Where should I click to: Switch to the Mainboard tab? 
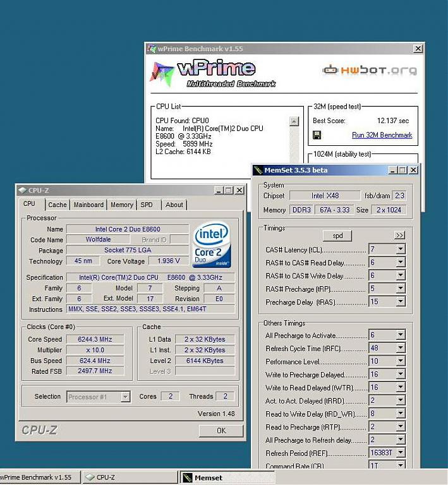pos(88,205)
